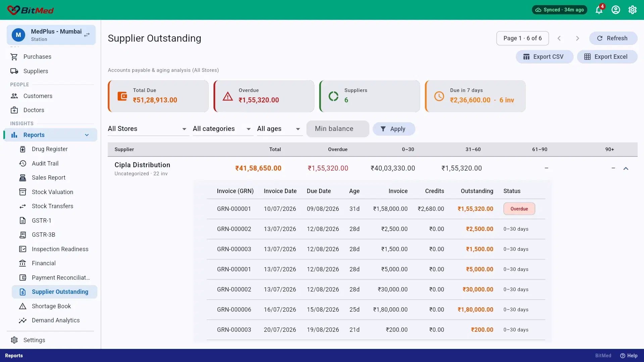This screenshot has height=362, width=644.
Task: Click the Stock Valuation icon
Action: coord(22,192)
